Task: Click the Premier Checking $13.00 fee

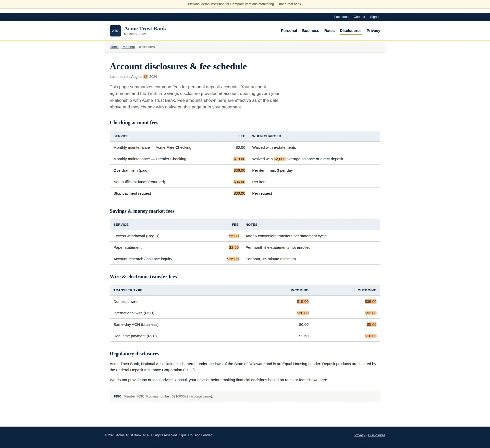Action: click(239, 159)
